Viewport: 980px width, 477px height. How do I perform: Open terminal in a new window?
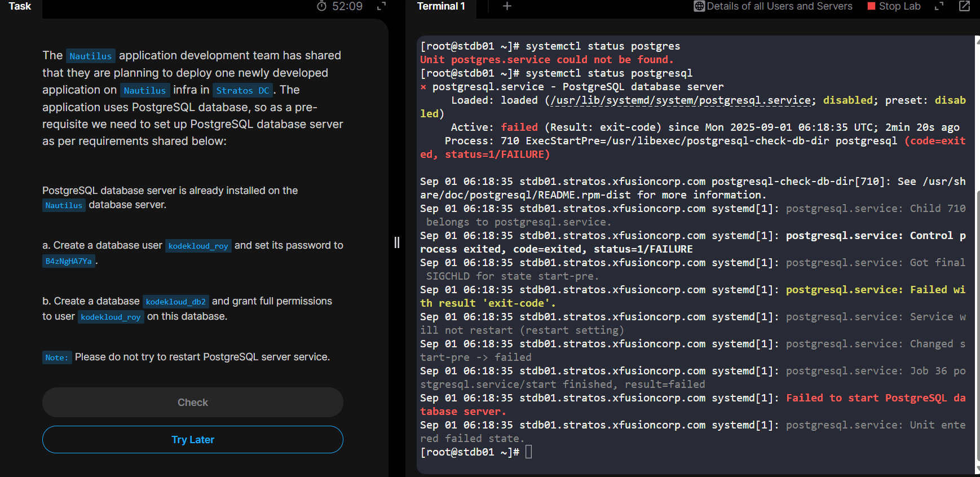coord(965,6)
